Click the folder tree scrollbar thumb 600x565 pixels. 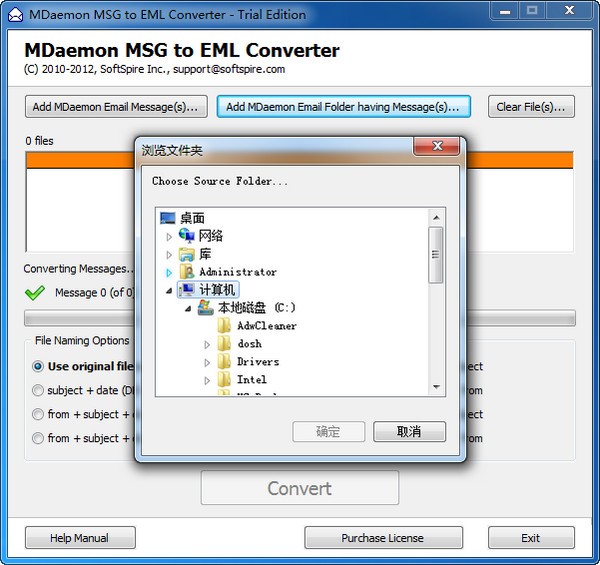click(x=435, y=255)
